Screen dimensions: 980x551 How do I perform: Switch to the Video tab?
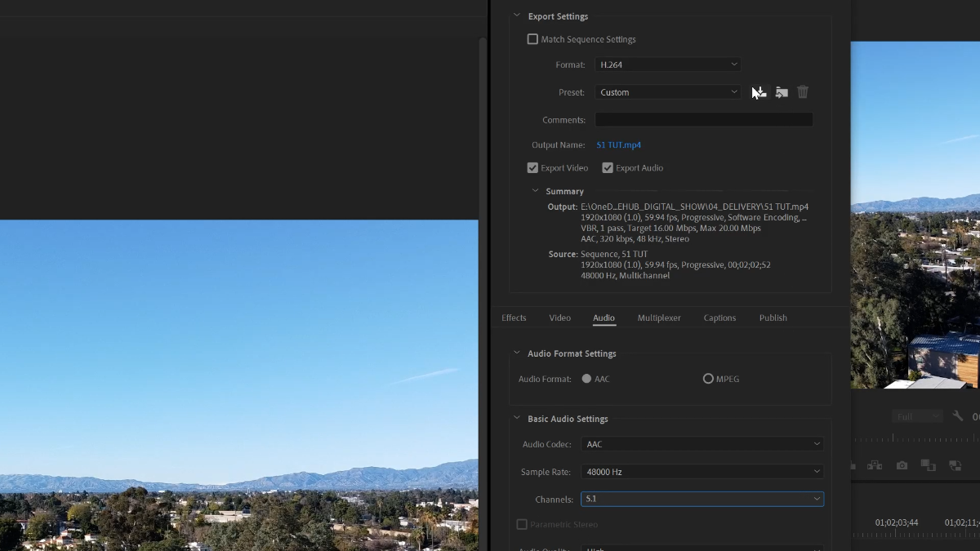click(x=559, y=318)
